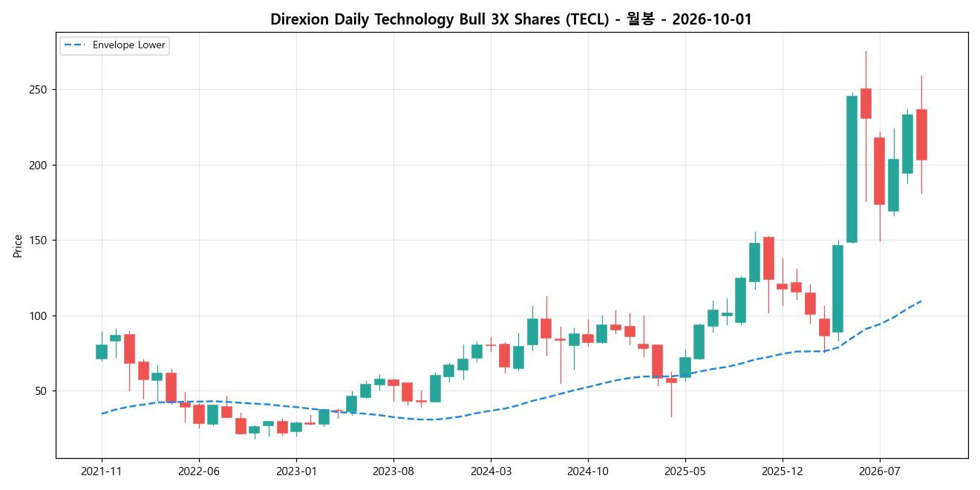Click the dashed blue legend line sample
980x490 pixels.
pyautogui.click(x=76, y=45)
